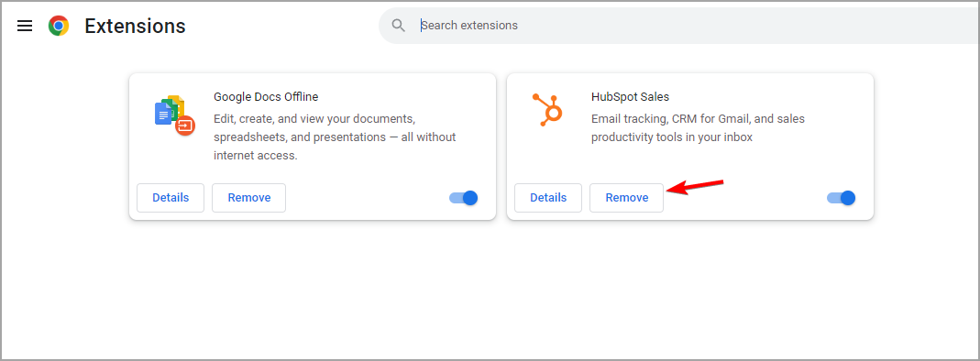The height and width of the screenshot is (361, 980).
Task: Click the Chrome logo icon
Action: [x=59, y=26]
